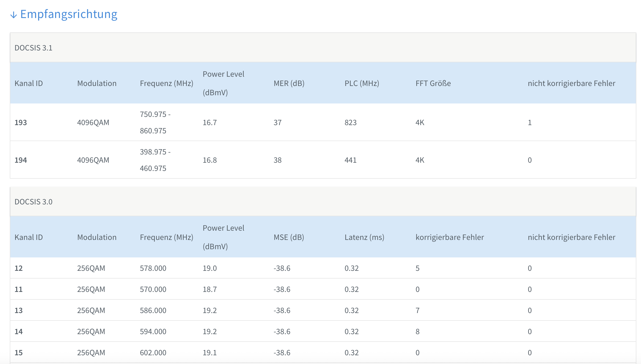Click the FFT Größe column header
The height and width of the screenshot is (364, 641).
[x=433, y=83]
